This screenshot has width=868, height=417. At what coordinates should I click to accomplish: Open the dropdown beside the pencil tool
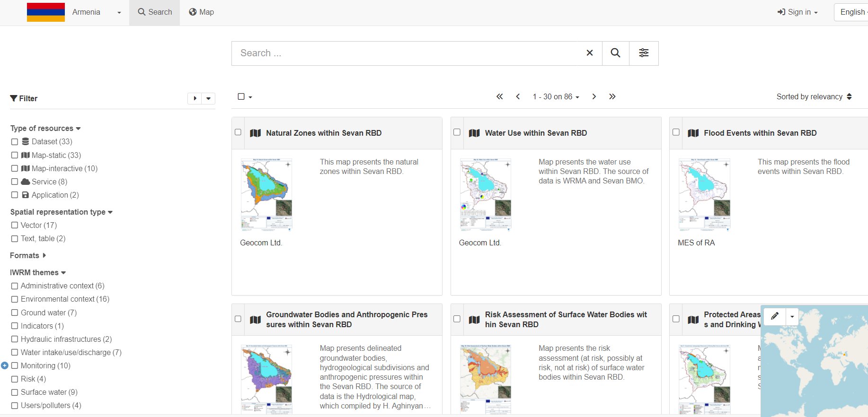tap(792, 316)
